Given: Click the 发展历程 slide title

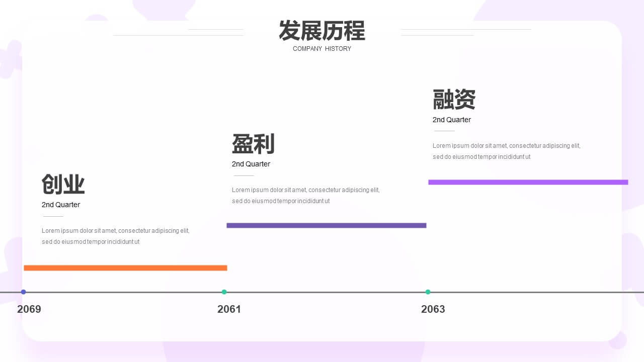Looking at the screenshot, I should pos(322,31).
